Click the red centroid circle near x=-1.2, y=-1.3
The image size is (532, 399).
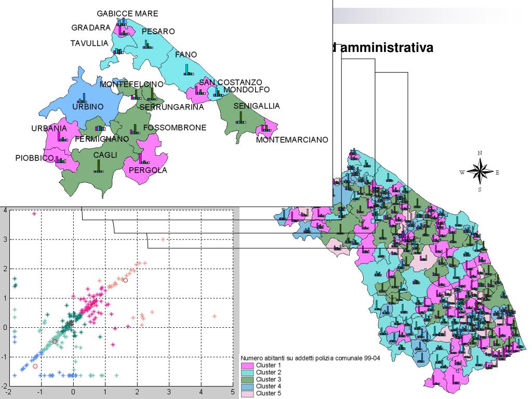(35, 366)
